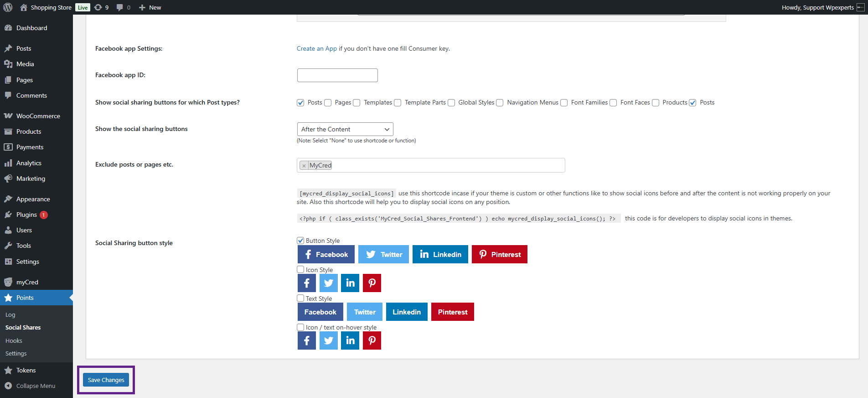Screen dimensions: 868x398
Task: Click the red Pinterest button in Button Style
Action: click(x=499, y=254)
